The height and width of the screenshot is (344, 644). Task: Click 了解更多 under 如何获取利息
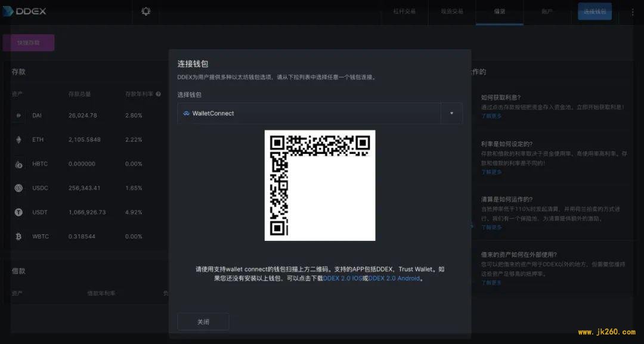[491, 116]
